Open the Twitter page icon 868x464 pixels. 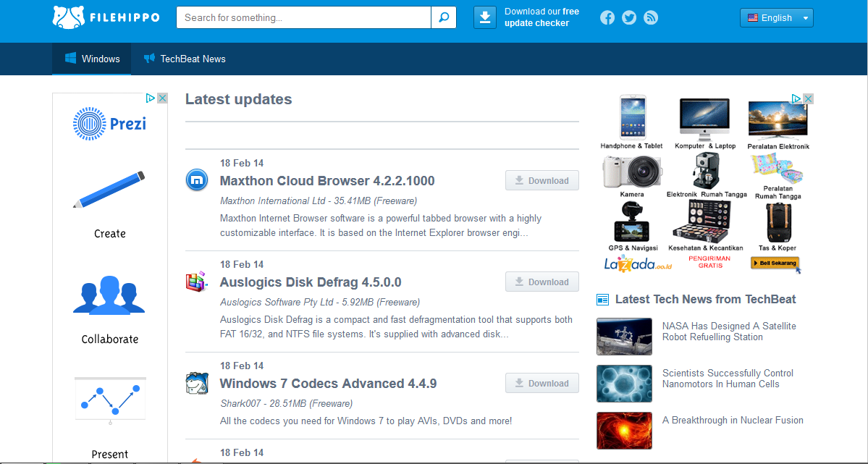pyautogui.click(x=628, y=17)
